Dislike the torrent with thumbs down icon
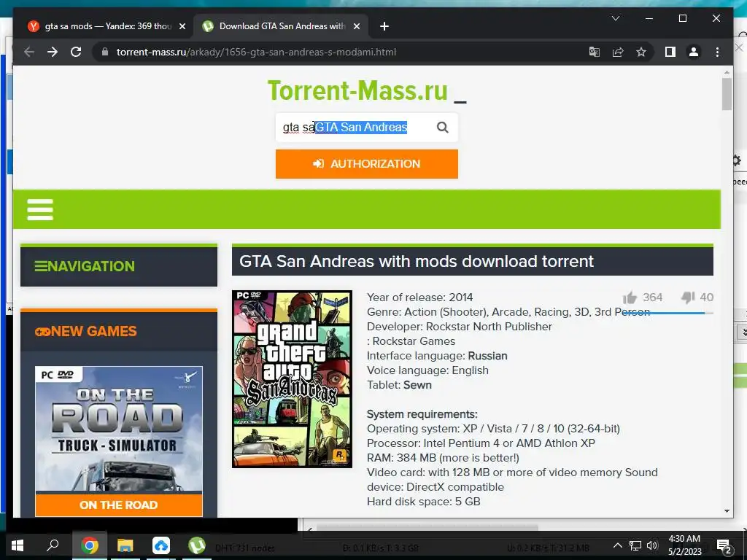Screen dimensions: 747x560 [x=687, y=297]
